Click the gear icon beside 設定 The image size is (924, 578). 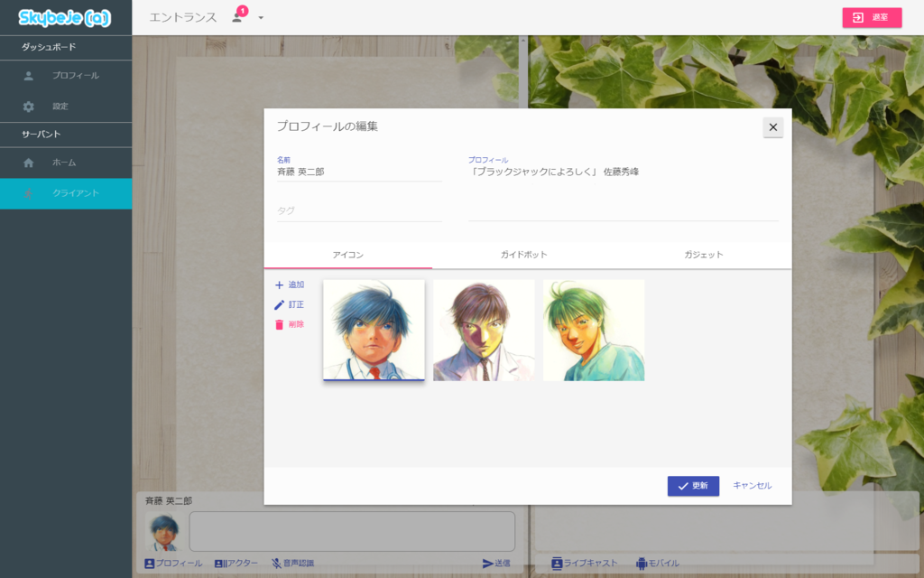click(28, 107)
